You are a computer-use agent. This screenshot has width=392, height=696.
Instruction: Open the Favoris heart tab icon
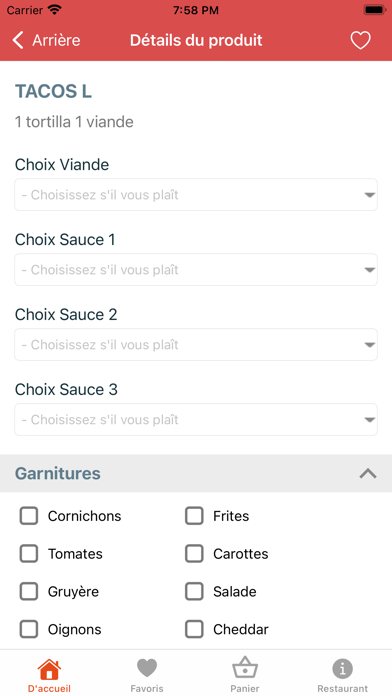click(147, 668)
